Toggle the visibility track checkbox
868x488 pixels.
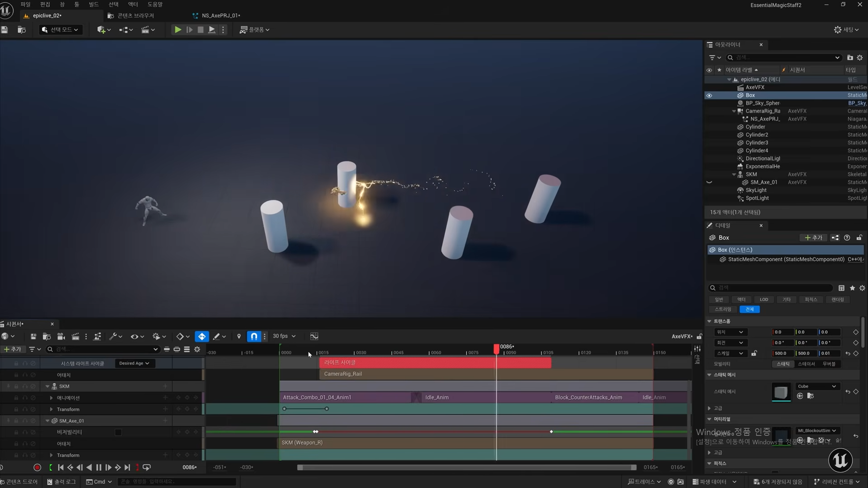pyautogui.click(x=118, y=432)
